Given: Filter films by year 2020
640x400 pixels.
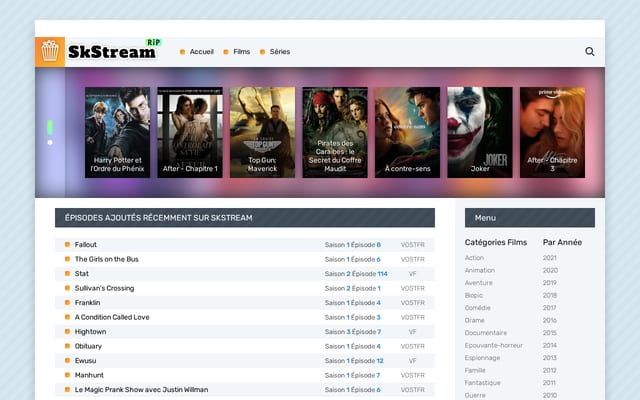Looking at the screenshot, I should [550, 270].
